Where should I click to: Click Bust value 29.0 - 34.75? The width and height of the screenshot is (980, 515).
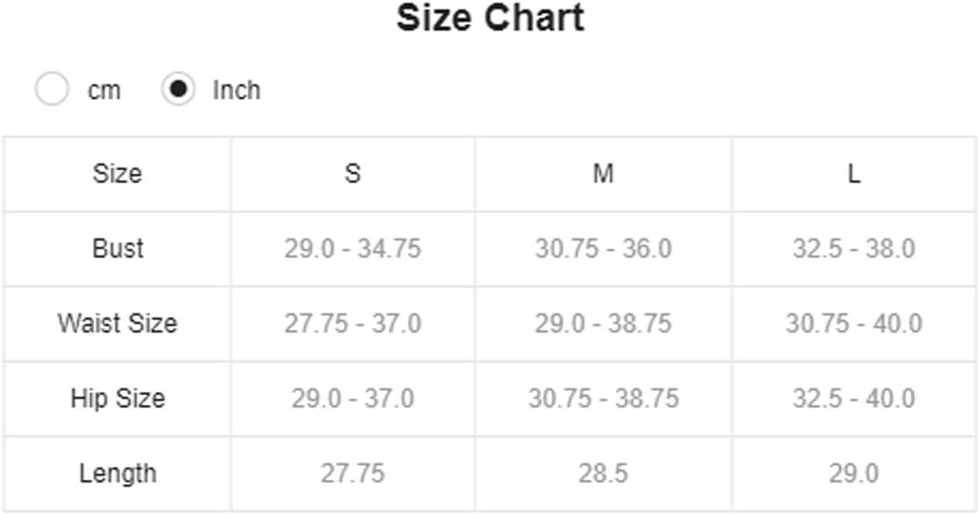tap(352, 249)
